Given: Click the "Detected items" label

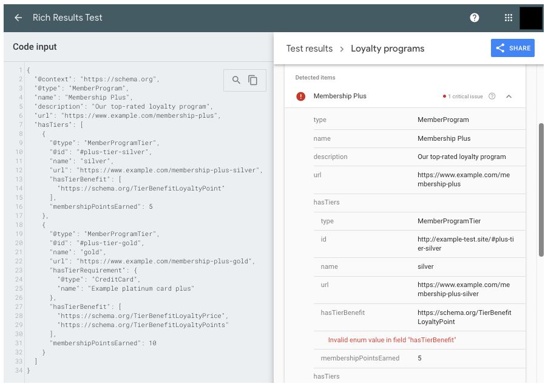Looking at the screenshot, I should coord(315,78).
